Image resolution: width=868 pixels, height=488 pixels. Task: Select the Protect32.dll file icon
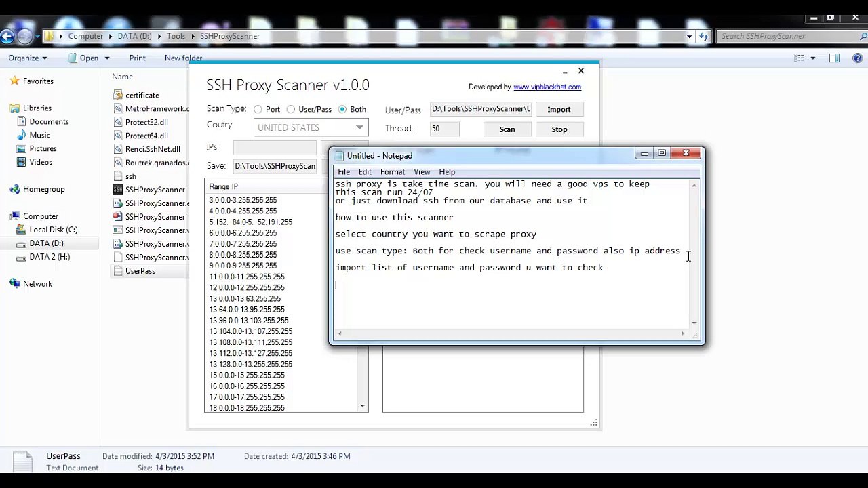coord(117,123)
